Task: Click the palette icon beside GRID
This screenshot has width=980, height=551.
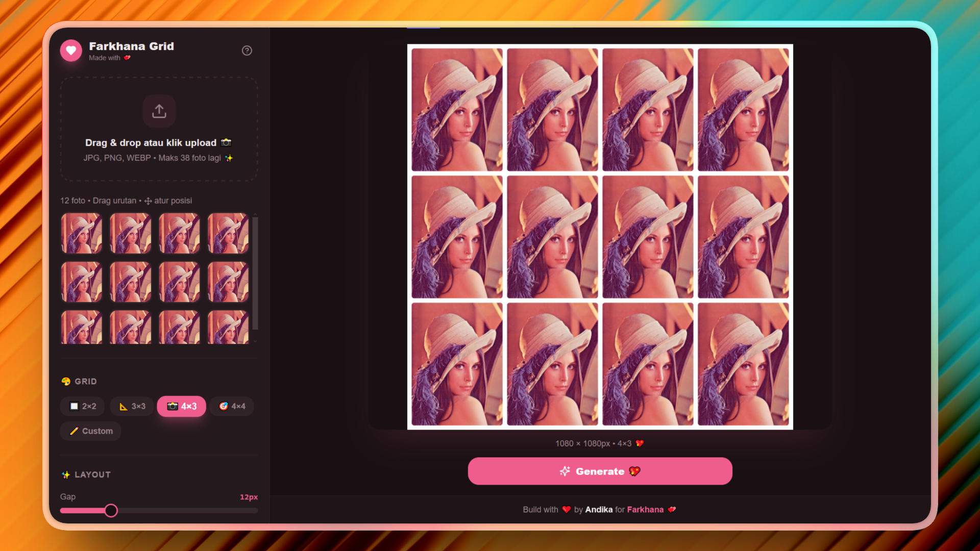Action: tap(66, 382)
